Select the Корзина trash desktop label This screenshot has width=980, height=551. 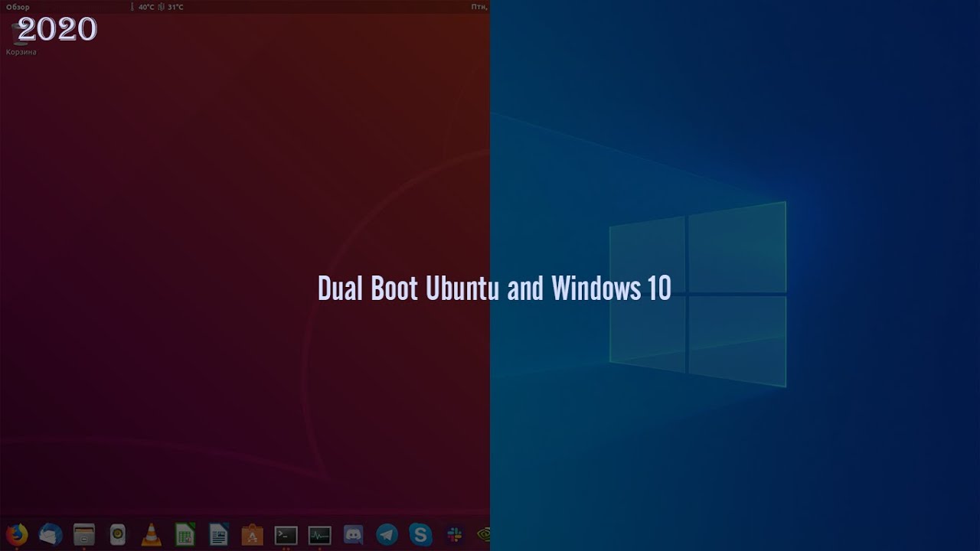click(x=21, y=52)
